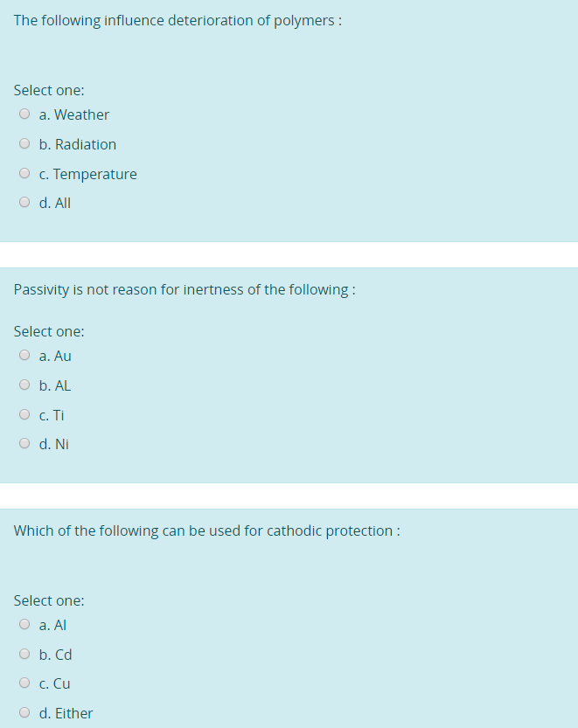Screen dimensions: 578x728
Task: Pick the Temperature answer option
Action: [24, 173]
